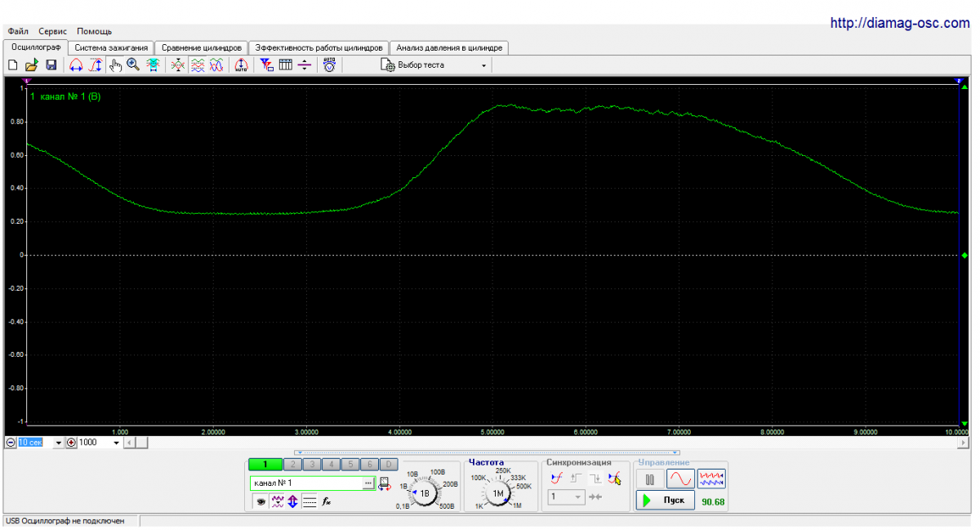Click the new blank document icon

pos(12,65)
